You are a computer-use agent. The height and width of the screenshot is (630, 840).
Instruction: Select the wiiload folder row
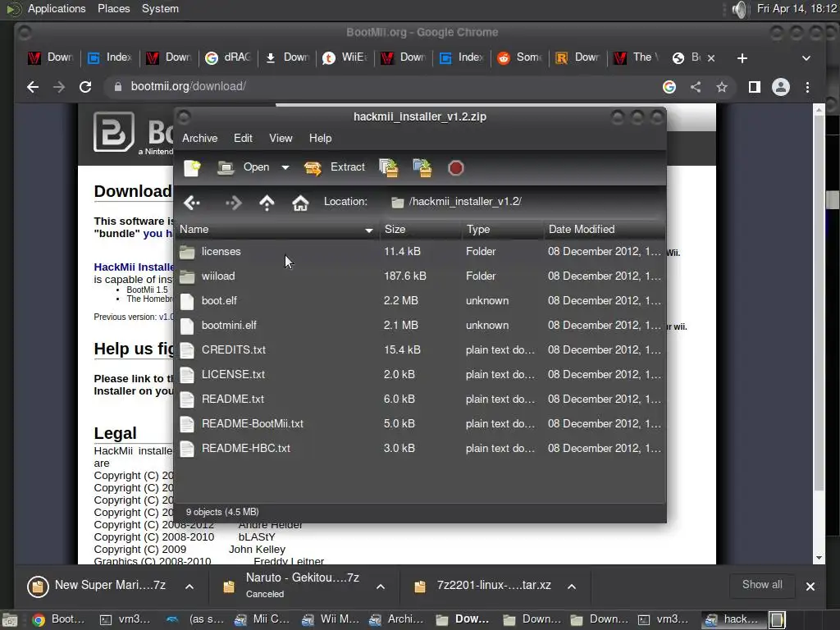(421, 276)
